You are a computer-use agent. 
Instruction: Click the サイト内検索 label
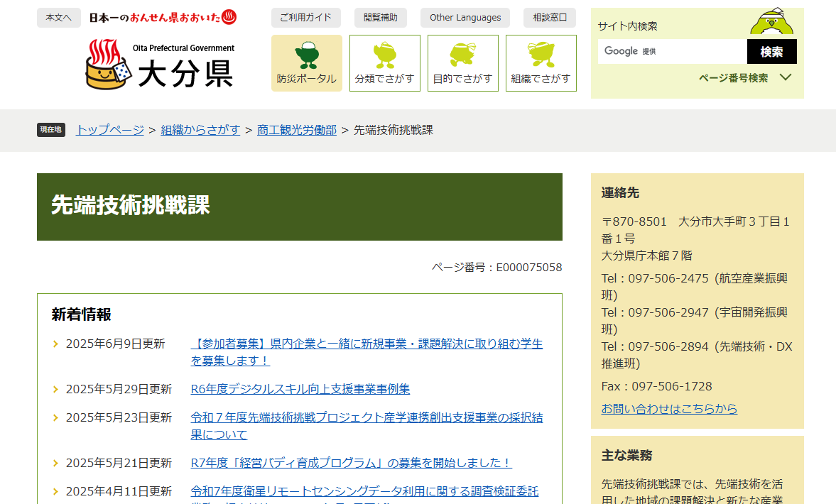coord(628,26)
